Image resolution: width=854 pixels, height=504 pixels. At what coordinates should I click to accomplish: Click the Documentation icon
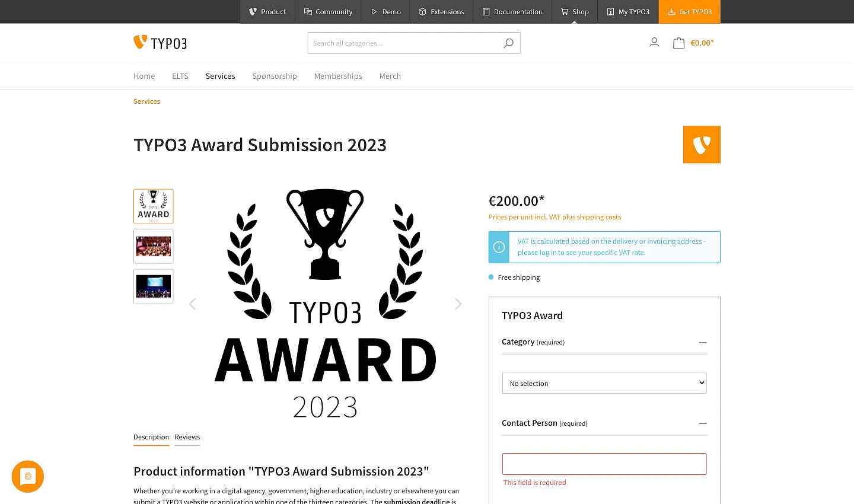(x=486, y=11)
